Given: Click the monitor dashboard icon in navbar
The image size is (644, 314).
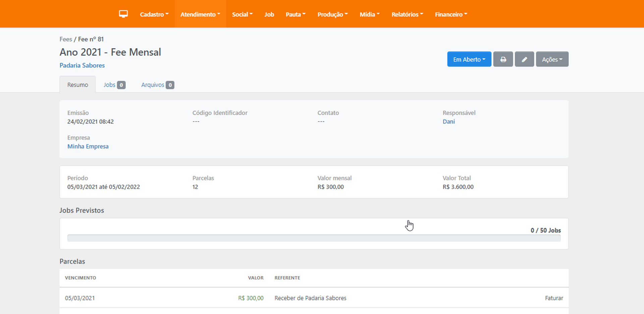Looking at the screenshot, I should pos(123,14).
